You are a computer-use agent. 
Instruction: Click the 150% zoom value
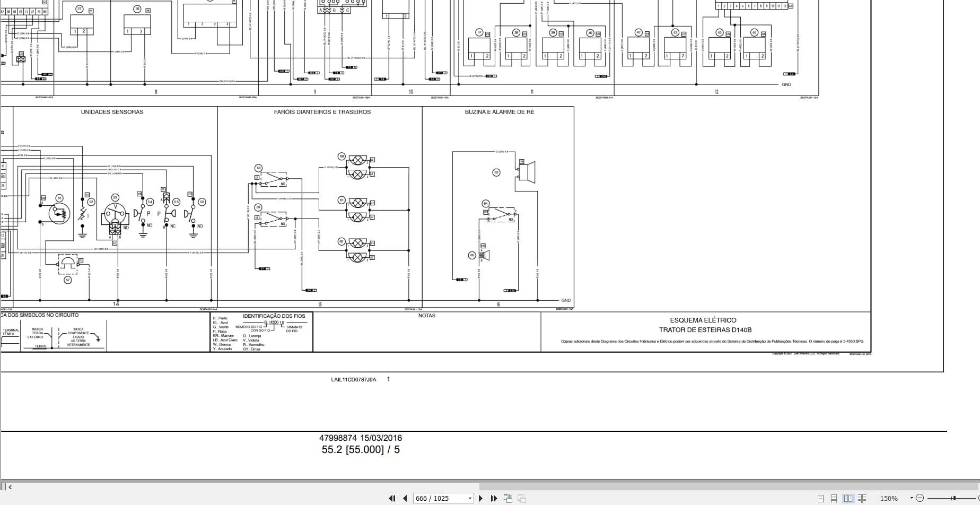click(x=889, y=499)
